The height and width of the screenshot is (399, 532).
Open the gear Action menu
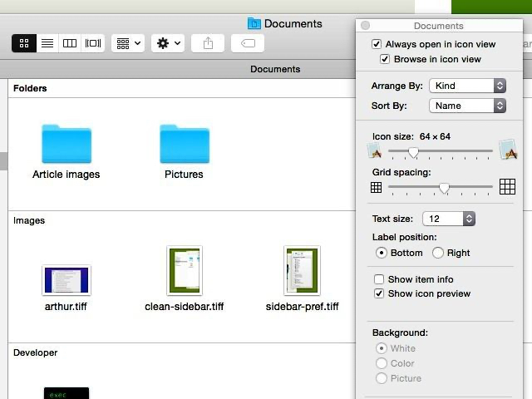coord(167,43)
